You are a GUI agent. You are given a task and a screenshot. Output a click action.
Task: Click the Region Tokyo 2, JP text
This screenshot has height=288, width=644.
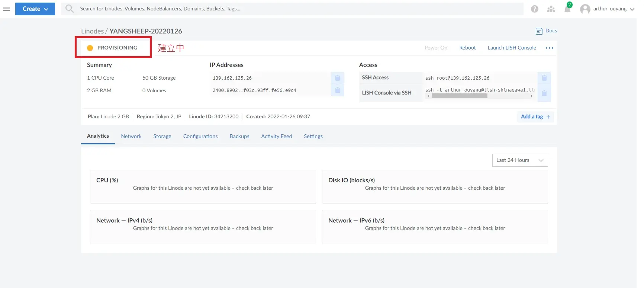159,117
